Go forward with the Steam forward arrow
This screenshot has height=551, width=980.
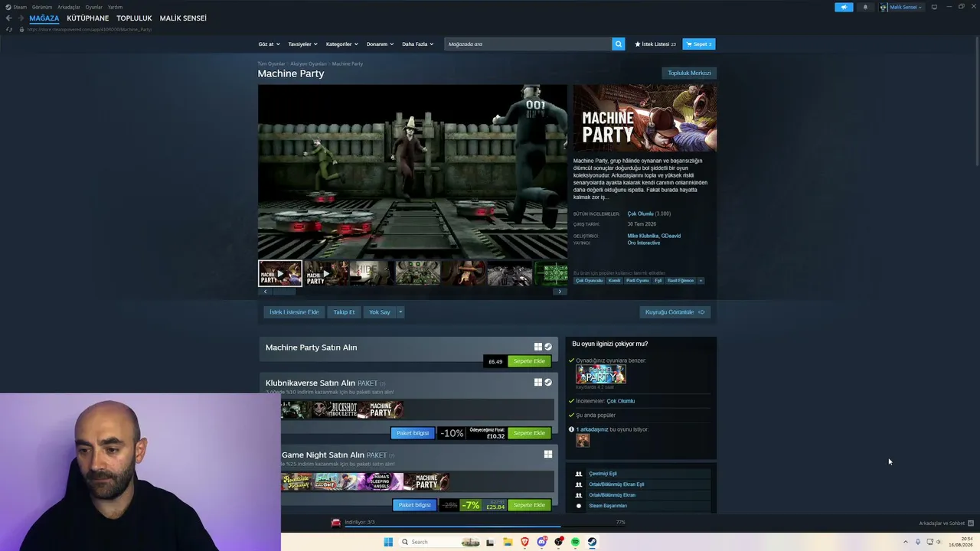[21, 18]
